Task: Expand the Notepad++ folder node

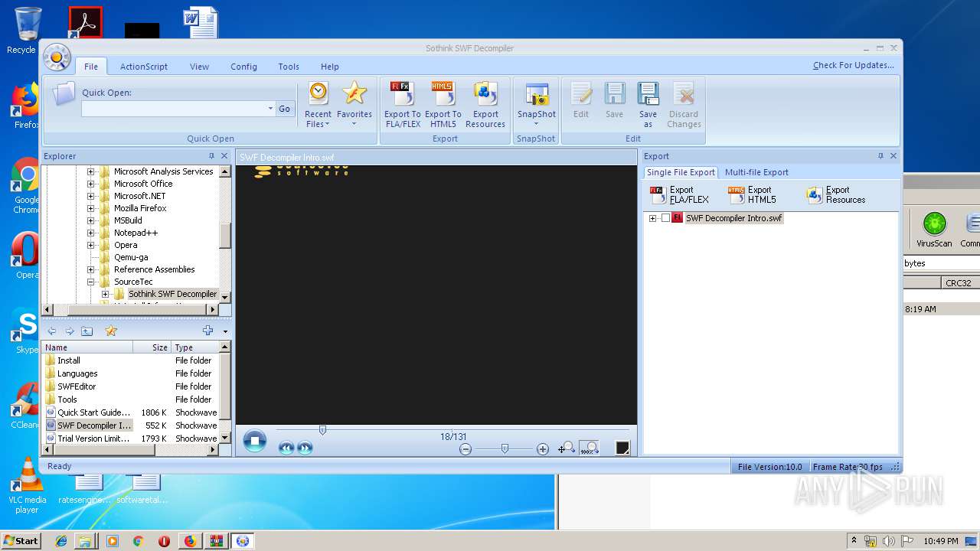Action: tap(90, 233)
